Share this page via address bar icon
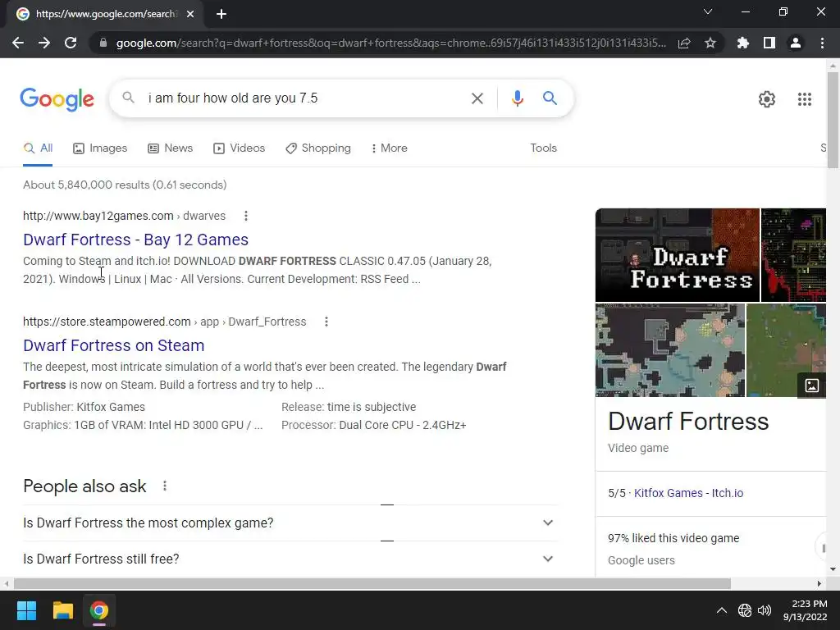This screenshot has height=630, width=840. point(684,43)
